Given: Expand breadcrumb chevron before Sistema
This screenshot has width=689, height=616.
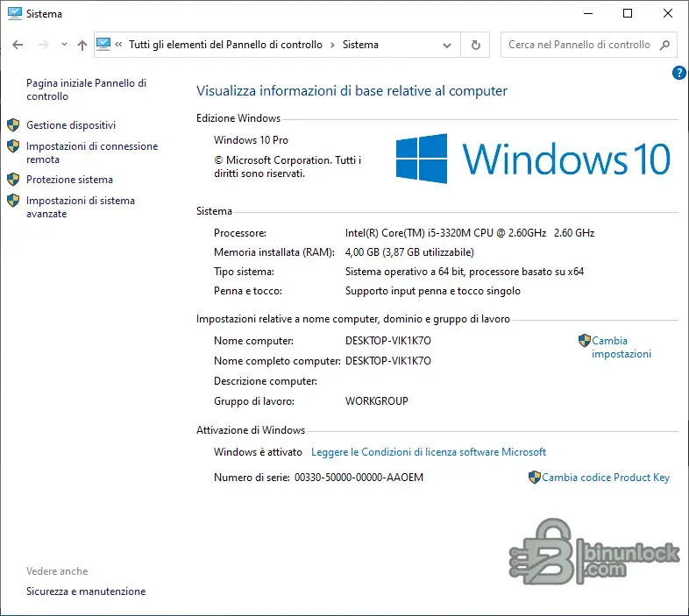Looking at the screenshot, I should pyautogui.click(x=332, y=45).
